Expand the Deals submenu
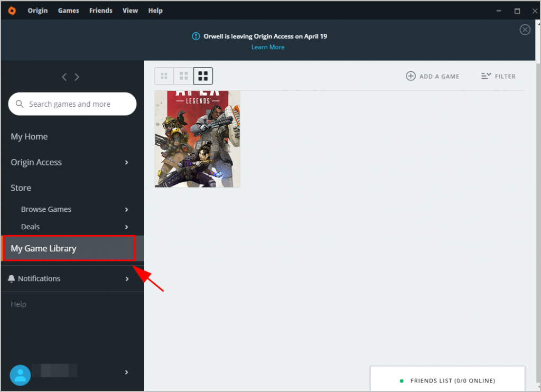The width and height of the screenshot is (541, 392). tap(126, 227)
